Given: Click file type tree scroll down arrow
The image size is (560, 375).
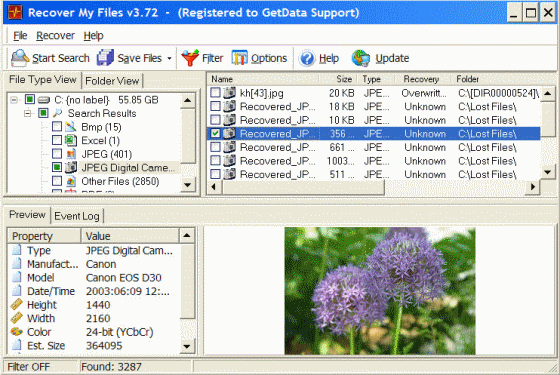Looking at the screenshot, I should pos(188,185).
